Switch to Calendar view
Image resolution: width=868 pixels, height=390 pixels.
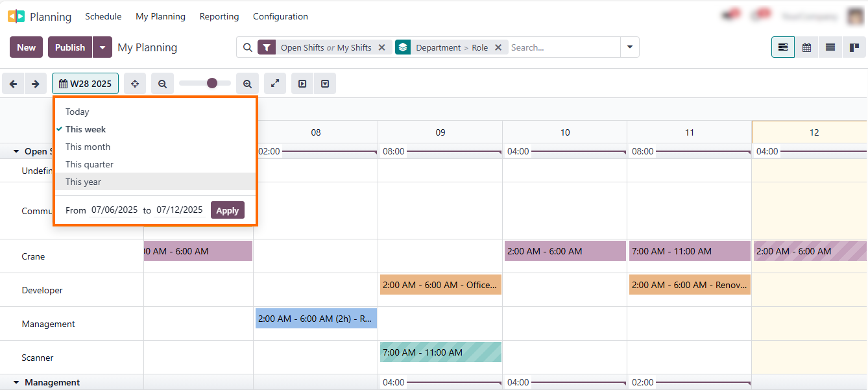click(x=806, y=47)
